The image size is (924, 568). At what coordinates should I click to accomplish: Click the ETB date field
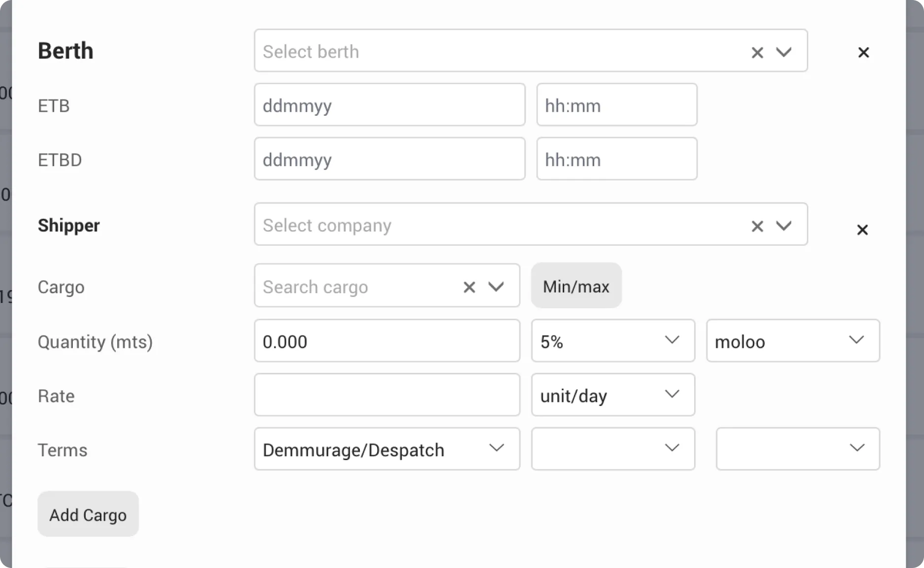(x=389, y=105)
